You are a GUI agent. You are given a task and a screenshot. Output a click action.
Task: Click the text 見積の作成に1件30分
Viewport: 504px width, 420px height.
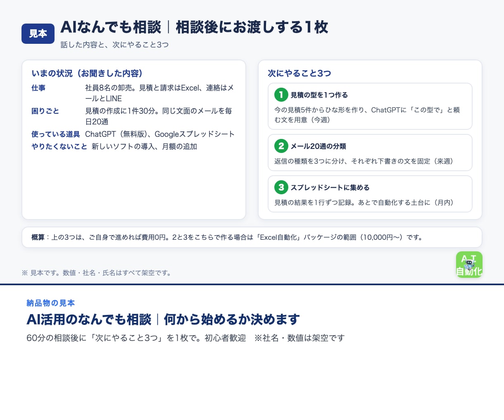[121, 111]
